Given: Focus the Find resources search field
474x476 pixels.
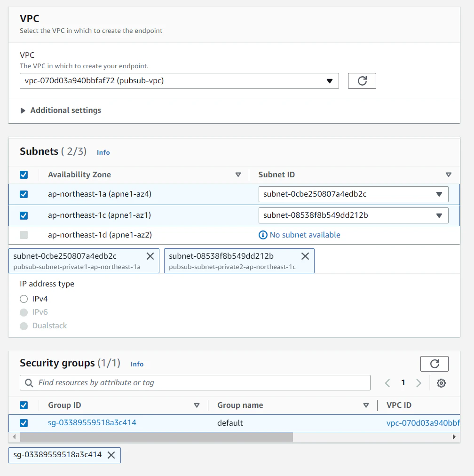Looking at the screenshot, I should (x=195, y=383).
